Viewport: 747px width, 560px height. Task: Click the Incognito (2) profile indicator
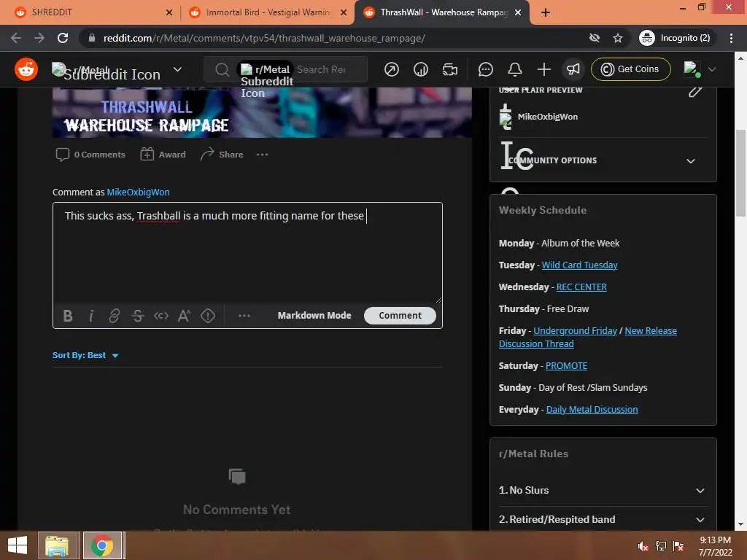click(676, 38)
